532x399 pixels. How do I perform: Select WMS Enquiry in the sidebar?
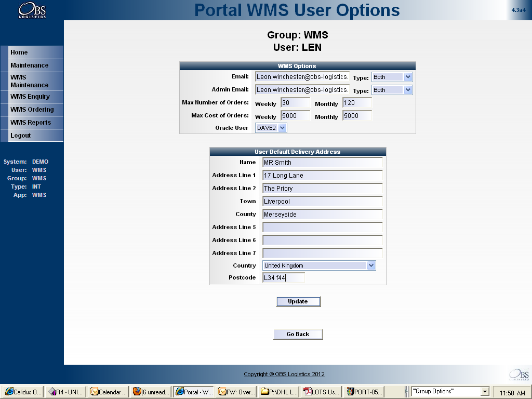point(32,96)
